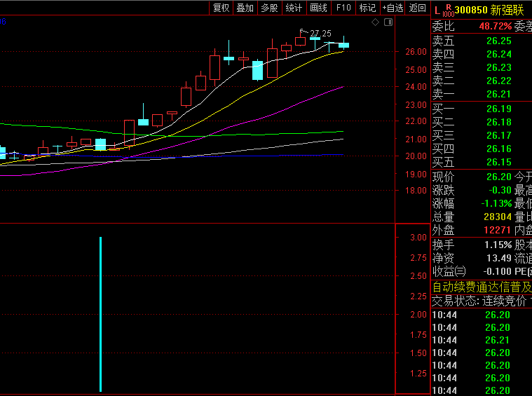Viewport: 532px width, 396px height.
Task: Toggle the panel layout icon above the chart
Action: 388,22
